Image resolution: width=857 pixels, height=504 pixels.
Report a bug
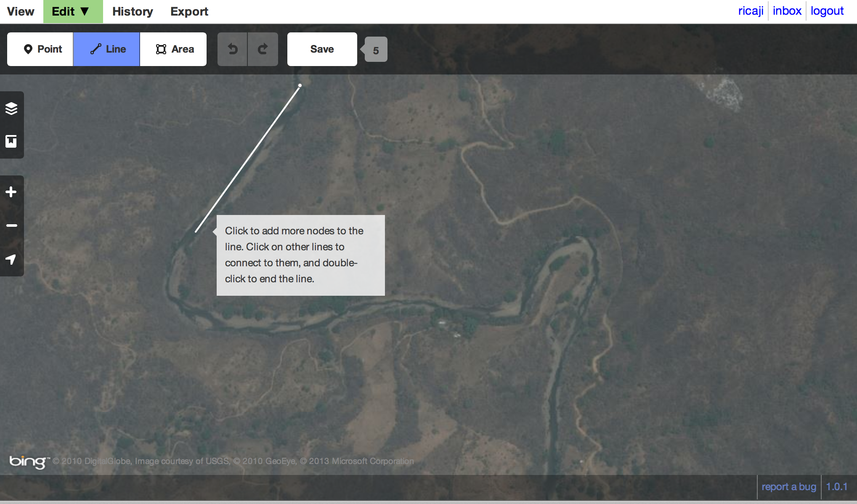[789, 486]
